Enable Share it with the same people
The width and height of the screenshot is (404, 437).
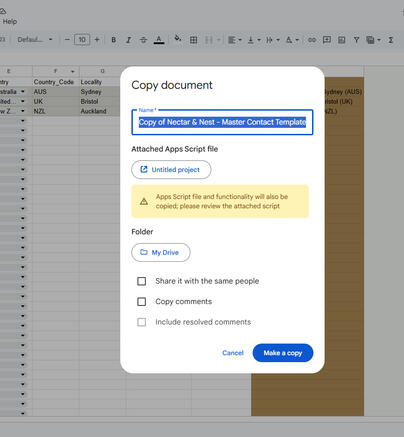142,281
